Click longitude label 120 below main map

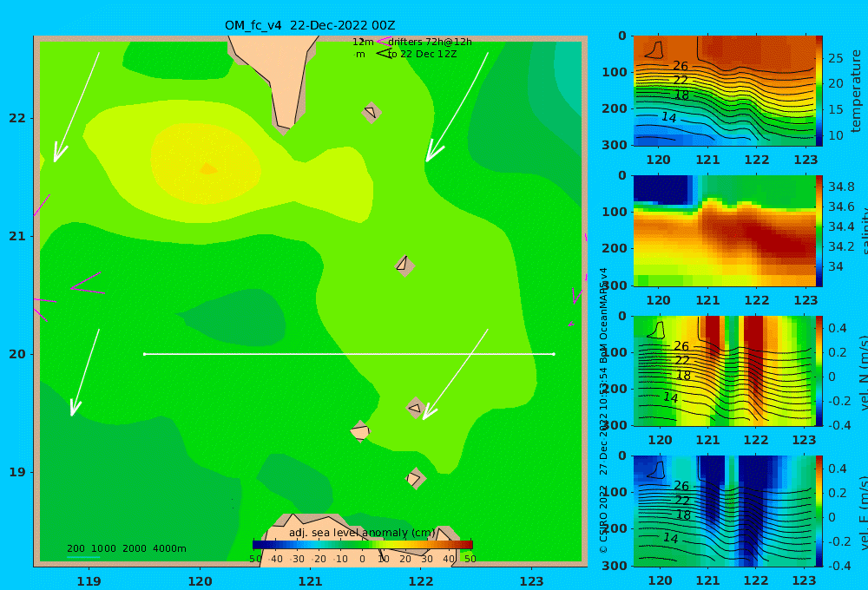pos(200,581)
